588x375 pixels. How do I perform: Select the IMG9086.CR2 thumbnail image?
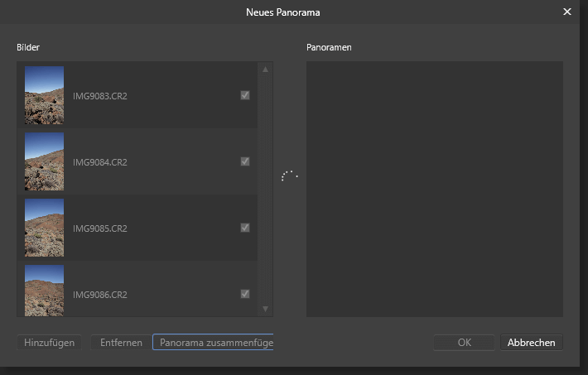click(x=44, y=291)
